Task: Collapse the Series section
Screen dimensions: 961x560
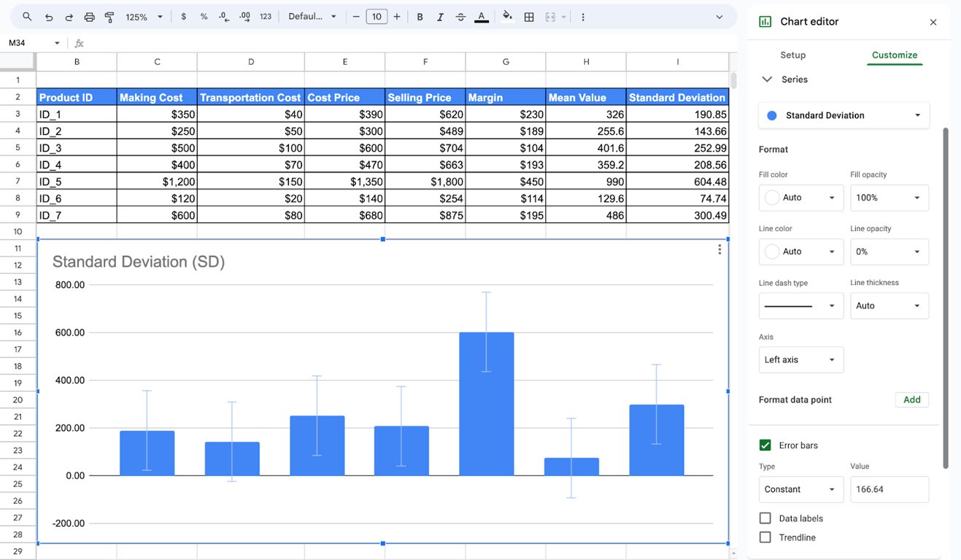Action: (767, 79)
